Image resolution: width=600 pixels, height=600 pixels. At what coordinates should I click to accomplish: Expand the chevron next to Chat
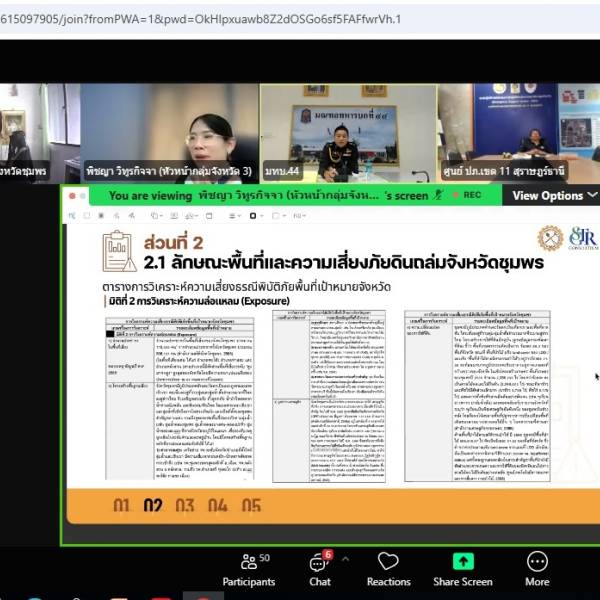[345, 559]
